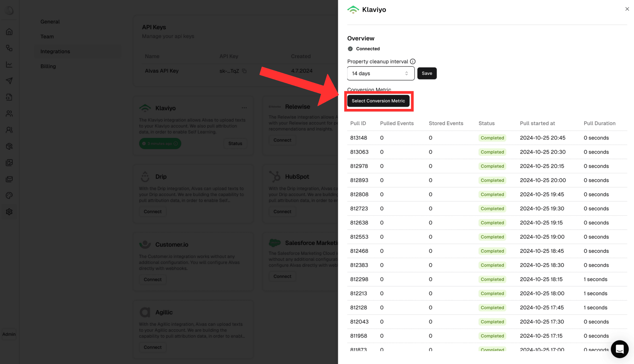Image resolution: width=634 pixels, height=364 pixels.
Task: Click the Alvas API Key name field
Action: pyautogui.click(x=162, y=70)
